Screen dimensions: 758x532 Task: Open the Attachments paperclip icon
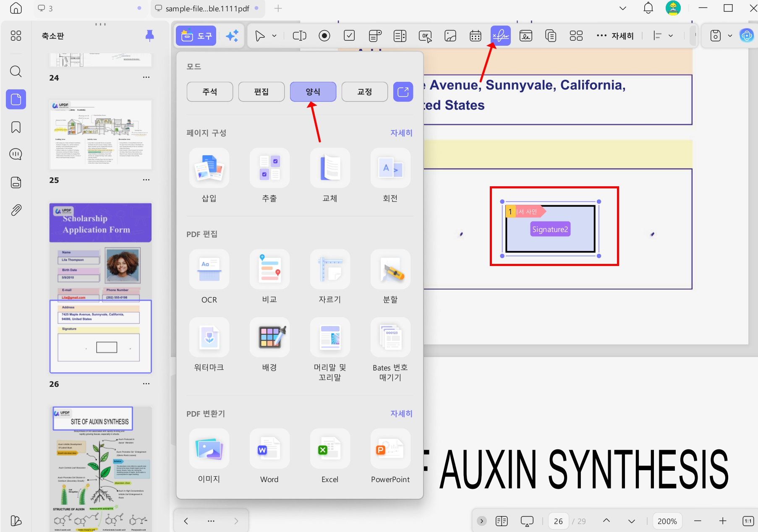(x=16, y=210)
